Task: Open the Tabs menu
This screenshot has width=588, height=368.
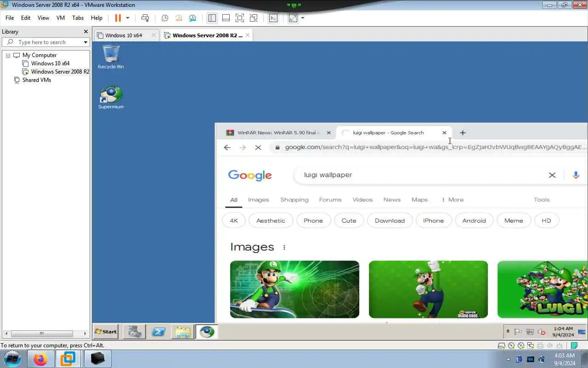Action: coord(78,18)
